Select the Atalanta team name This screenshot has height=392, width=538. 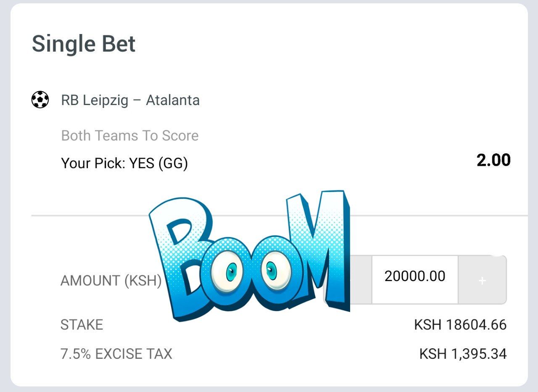(x=173, y=100)
